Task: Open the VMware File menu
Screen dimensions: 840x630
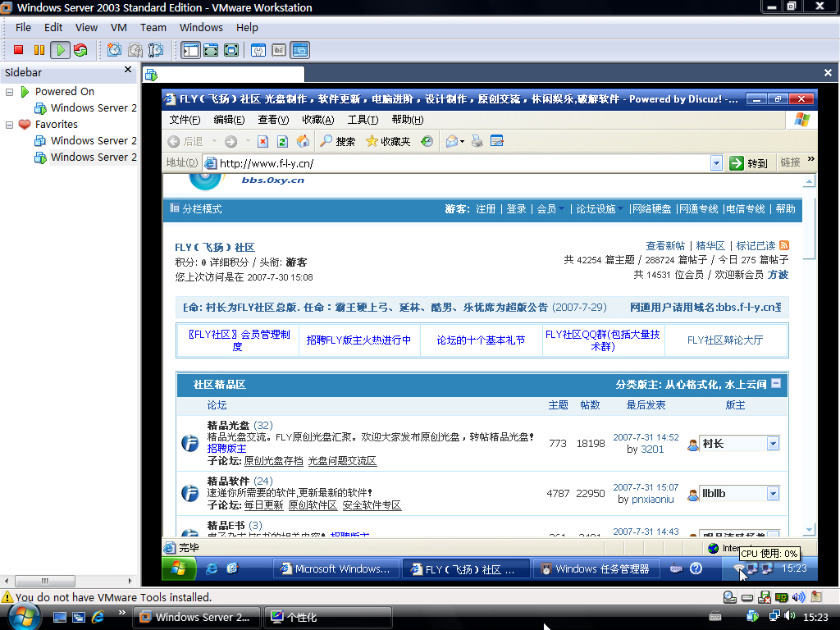Action: coord(23,27)
